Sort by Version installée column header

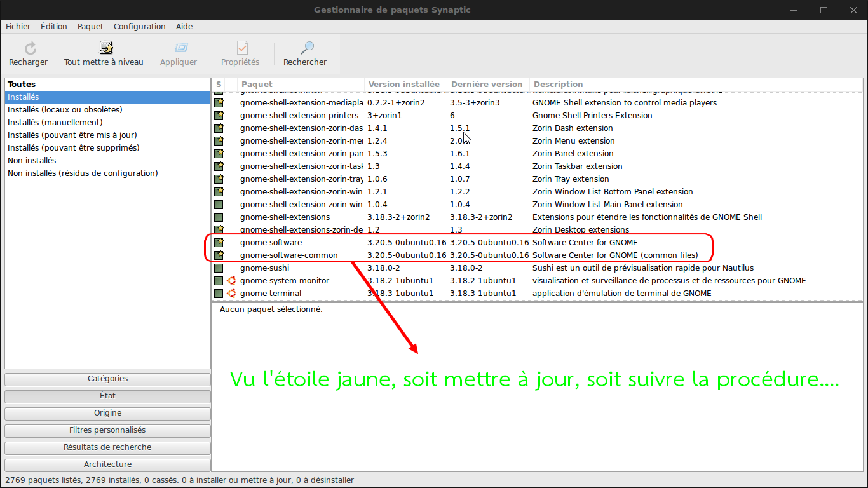point(404,85)
